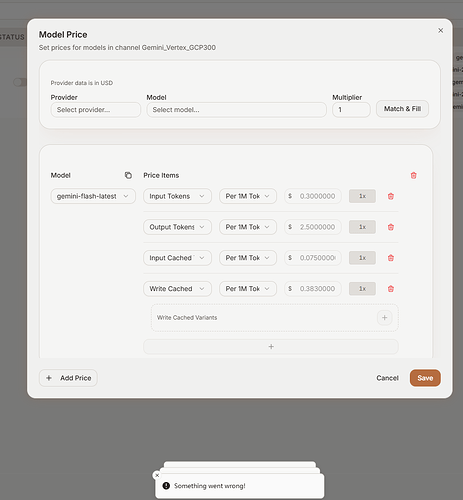Remove the Input Tokens price row
The image size is (463, 500).
(391, 196)
